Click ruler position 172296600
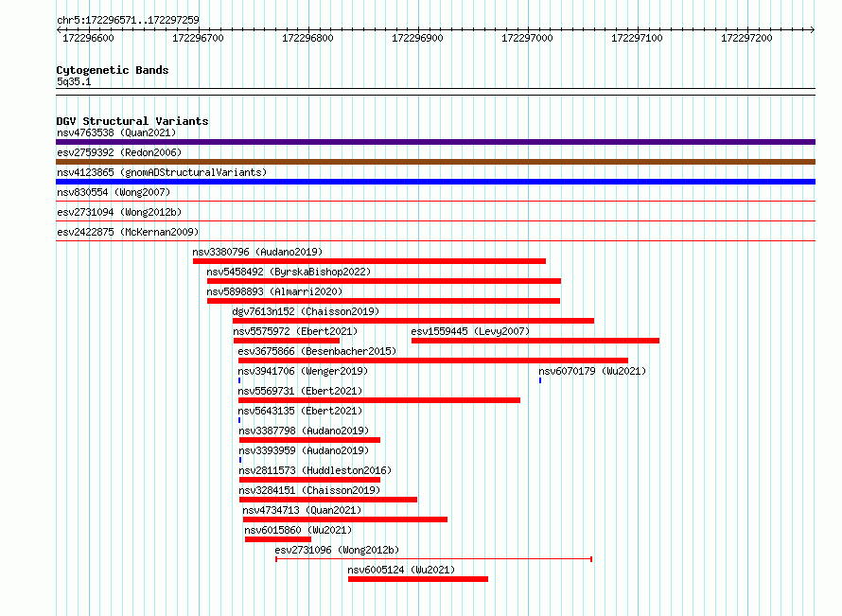Viewport: 842px width, 616px height. click(x=89, y=38)
